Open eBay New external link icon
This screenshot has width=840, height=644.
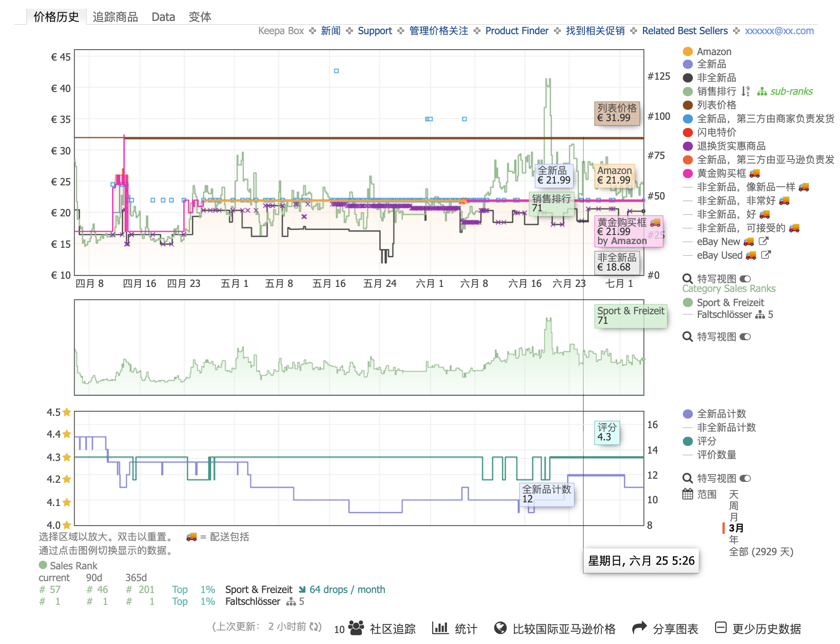(763, 241)
